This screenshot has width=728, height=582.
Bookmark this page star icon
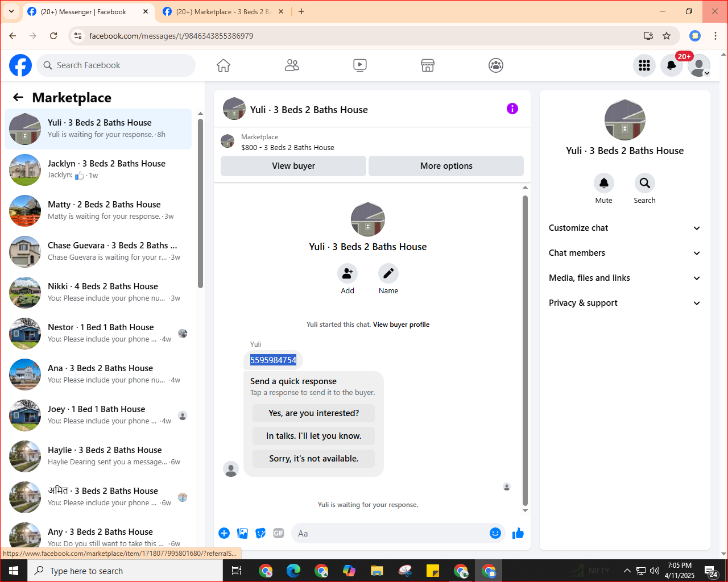[x=667, y=36]
